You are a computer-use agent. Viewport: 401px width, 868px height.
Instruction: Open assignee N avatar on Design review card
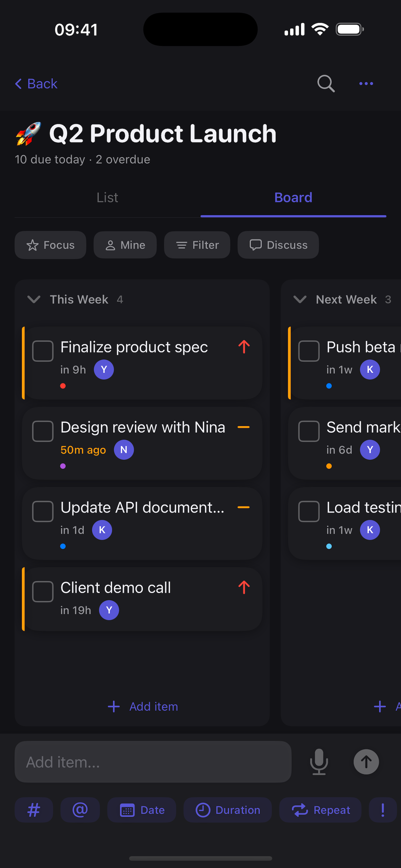pyautogui.click(x=124, y=450)
